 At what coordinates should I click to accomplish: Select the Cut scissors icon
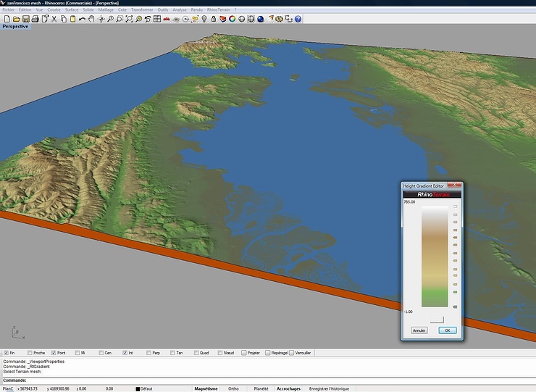(x=54, y=18)
